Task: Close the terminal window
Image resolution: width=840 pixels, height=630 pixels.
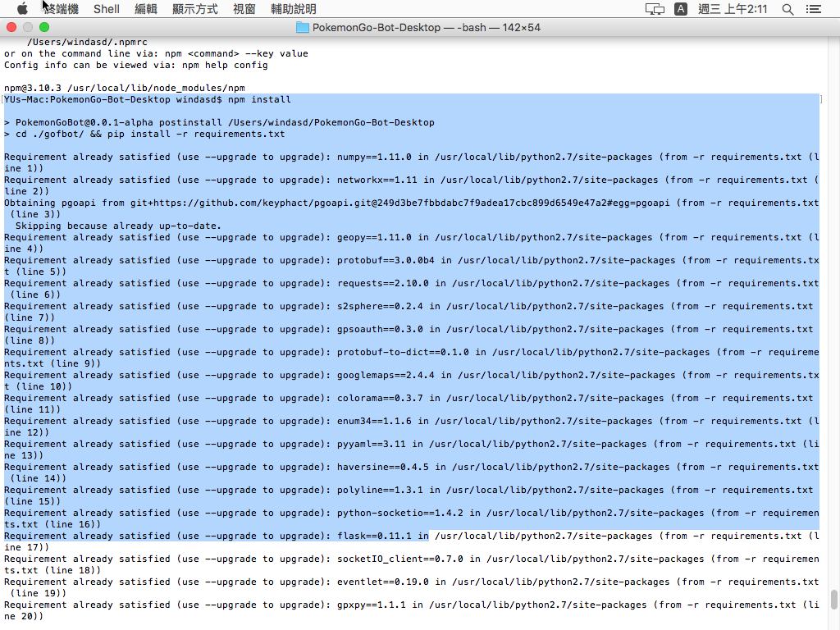Action: point(11,27)
